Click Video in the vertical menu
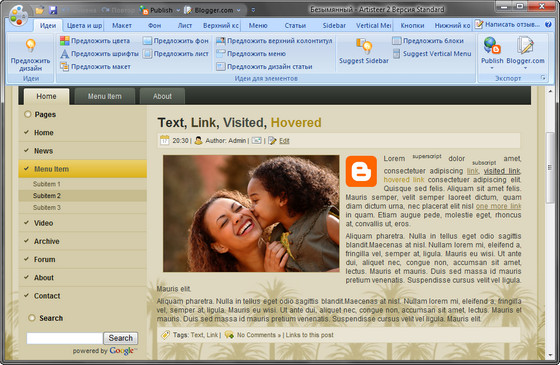Image resolution: width=560 pixels, height=365 pixels. tap(82, 223)
